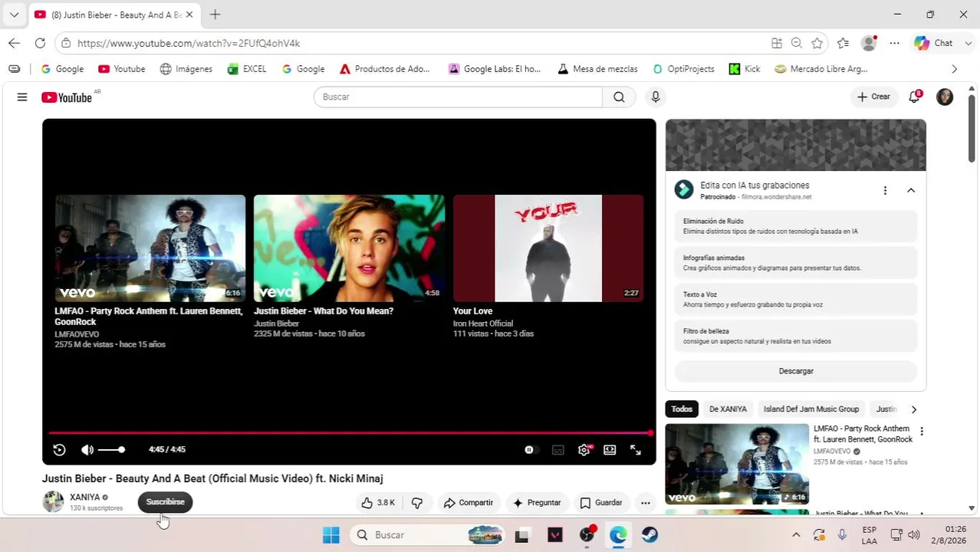Open the Copilot Chat button
Viewport: 980px width, 552px height.
click(933, 44)
